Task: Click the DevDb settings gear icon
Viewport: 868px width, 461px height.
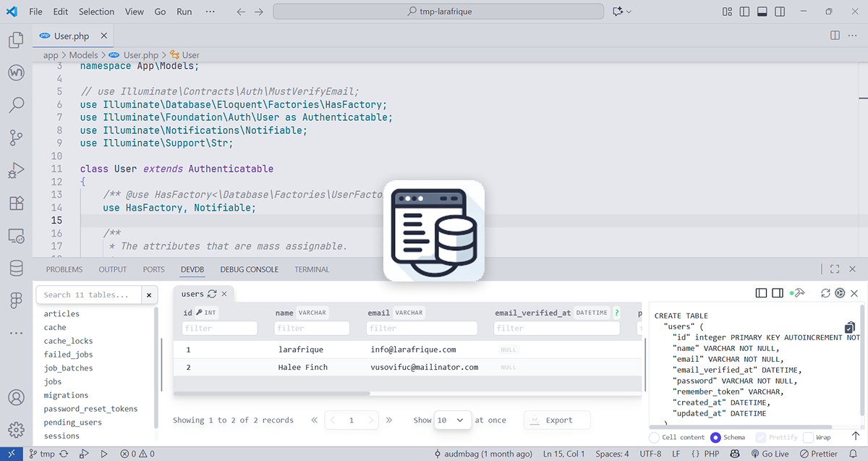Action: pyautogui.click(x=839, y=292)
